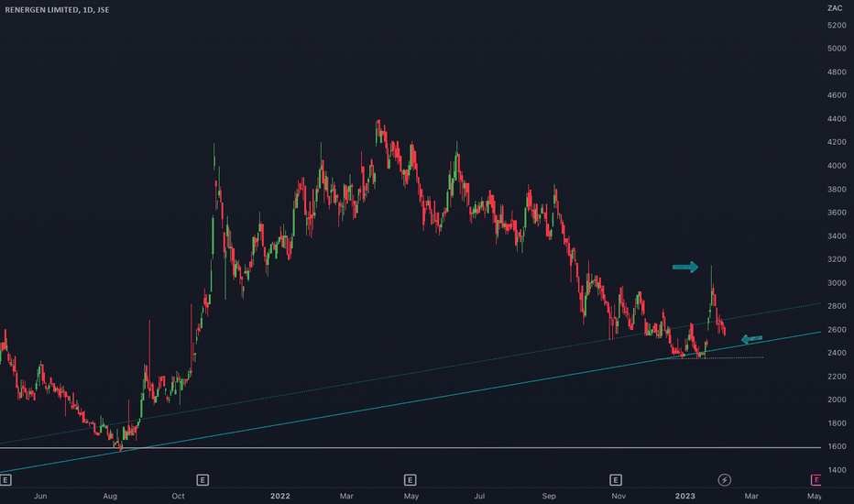Click the earnings E marker near May 2022
This screenshot has height=504, width=854.
click(x=411, y=480)
